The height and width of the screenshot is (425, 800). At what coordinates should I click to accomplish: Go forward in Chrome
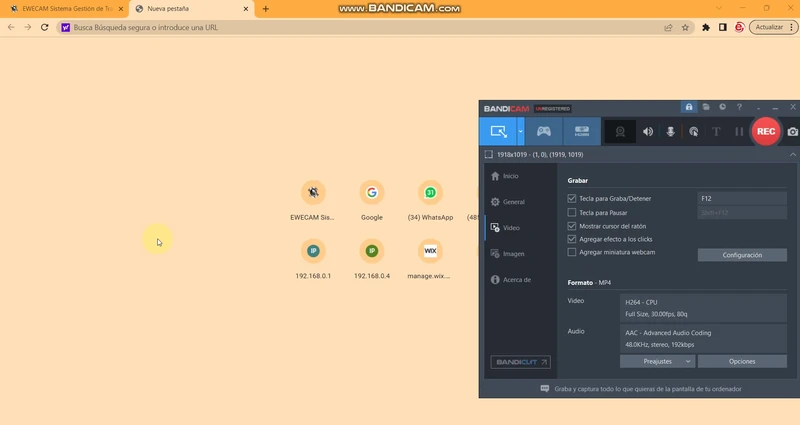pyautogui.click(x=28, y=28)
